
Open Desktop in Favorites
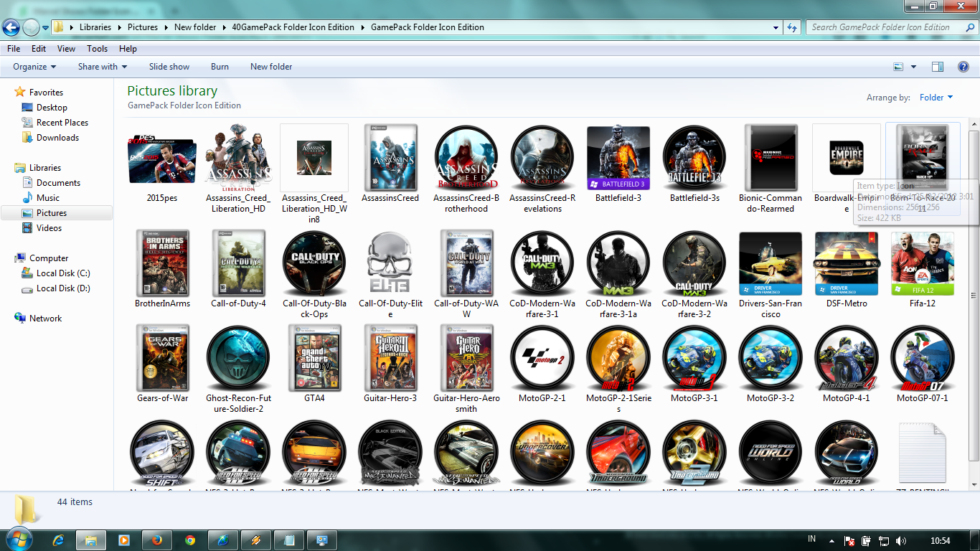pos(52,108)
